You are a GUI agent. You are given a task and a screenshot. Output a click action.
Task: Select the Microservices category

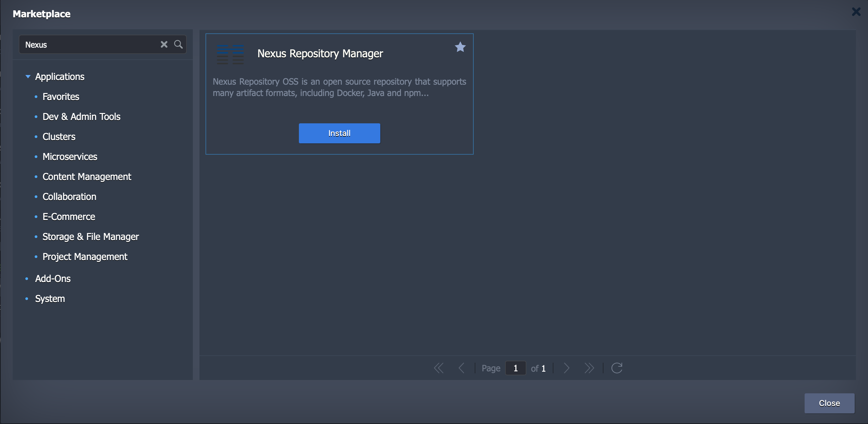(70, 157)
